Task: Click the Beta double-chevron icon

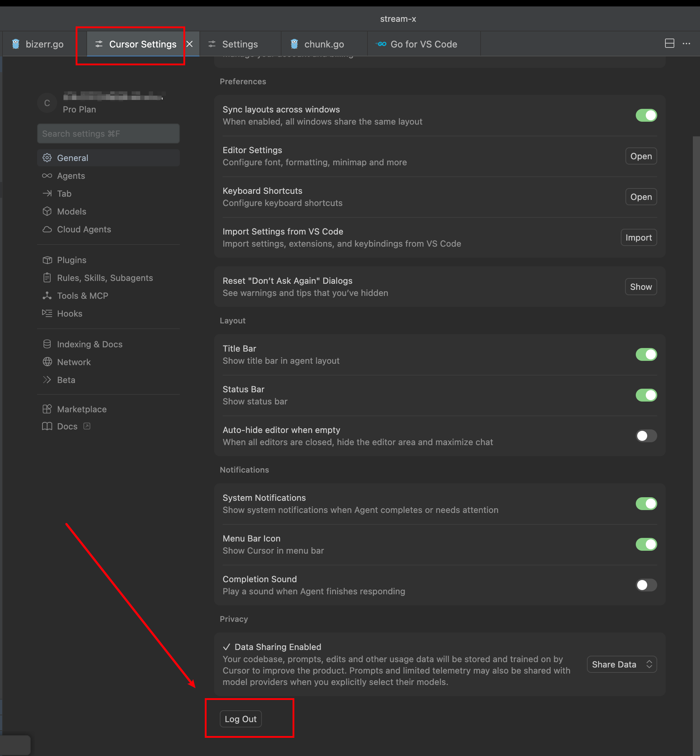Action: click(x=47, y=379)
